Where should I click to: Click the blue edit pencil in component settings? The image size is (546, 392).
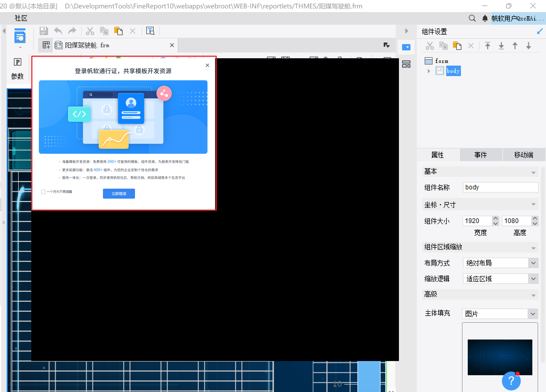[x=540, y=31]
